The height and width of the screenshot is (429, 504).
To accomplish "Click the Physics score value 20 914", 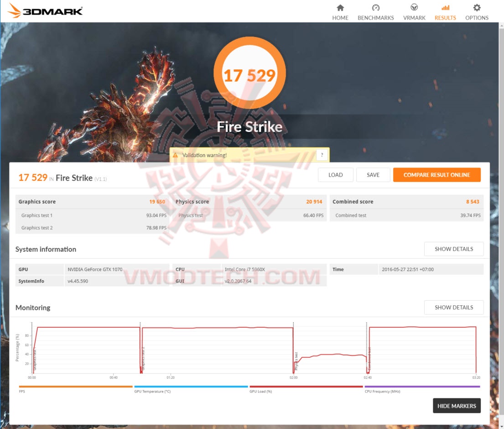I will point(314,202).
